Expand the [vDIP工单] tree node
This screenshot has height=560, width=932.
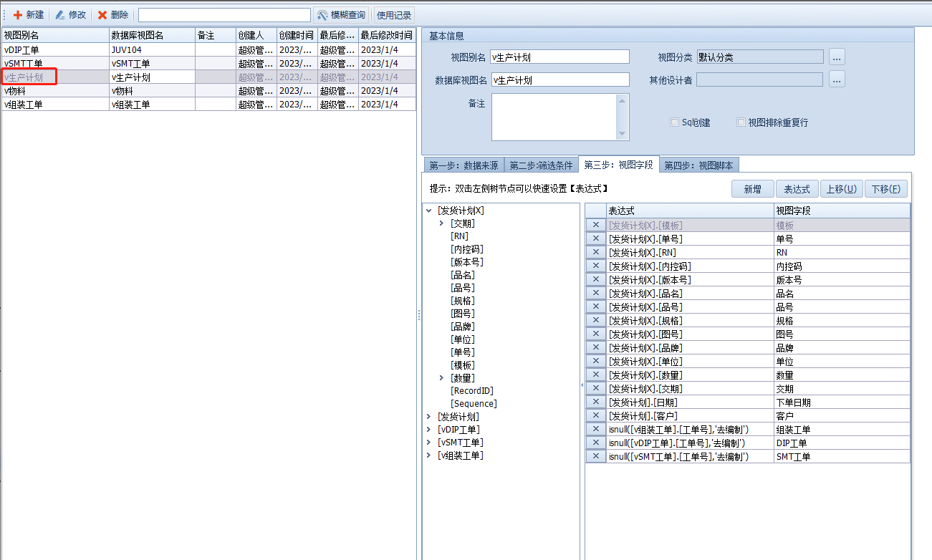pos(429,430)
